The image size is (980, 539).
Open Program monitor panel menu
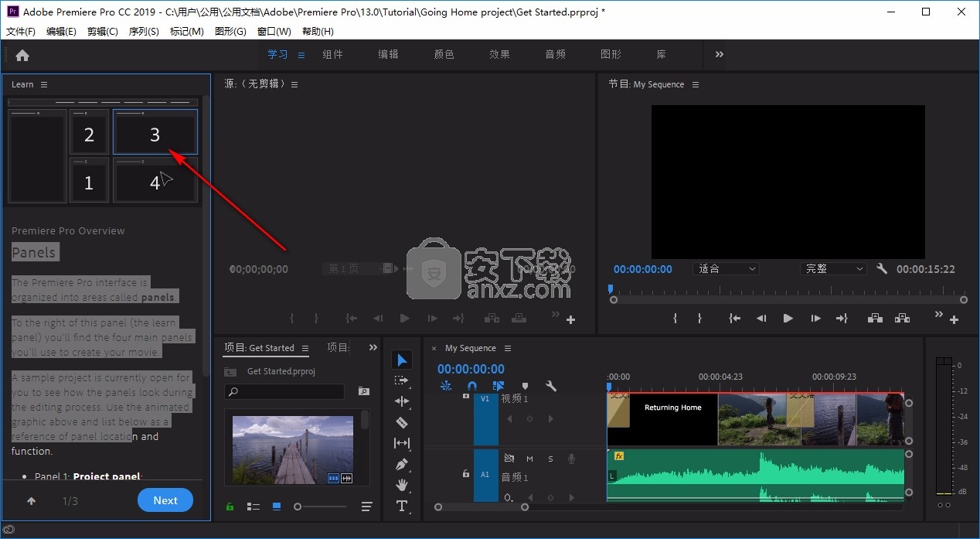click(x=696, y=84)
